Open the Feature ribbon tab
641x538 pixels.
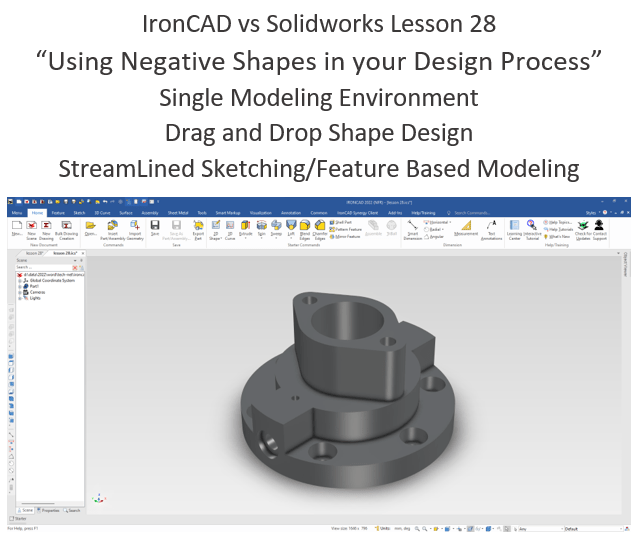59,213
